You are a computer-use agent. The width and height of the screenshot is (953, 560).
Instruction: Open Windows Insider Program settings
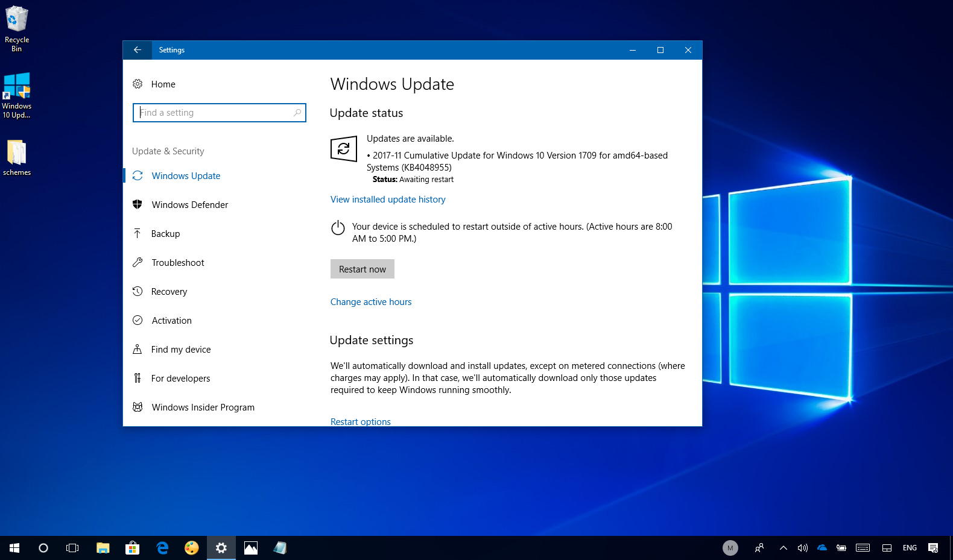[203, 407]
